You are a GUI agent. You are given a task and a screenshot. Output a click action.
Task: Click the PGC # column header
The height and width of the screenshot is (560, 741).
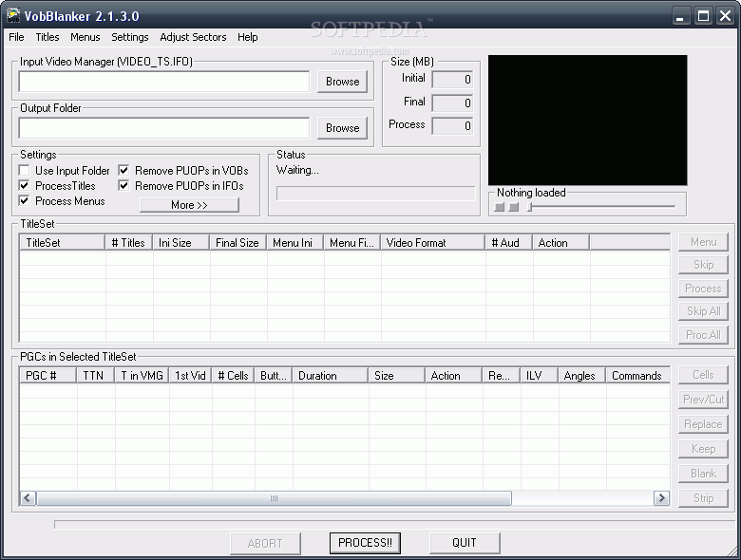[x=47, y=376]
